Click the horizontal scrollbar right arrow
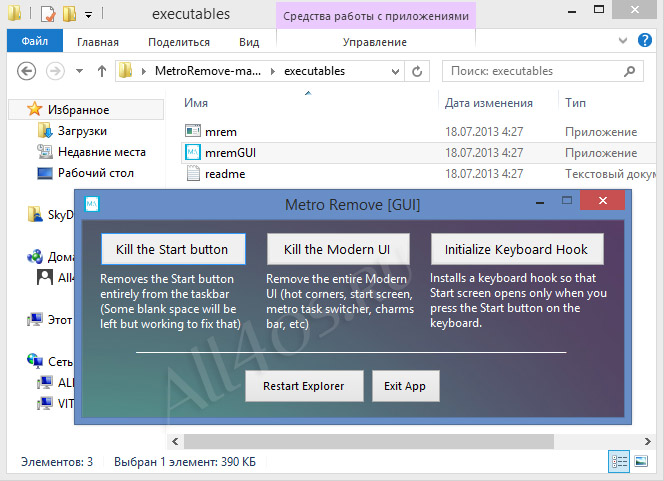The image size is (664, 481). [x=647, y=442]
